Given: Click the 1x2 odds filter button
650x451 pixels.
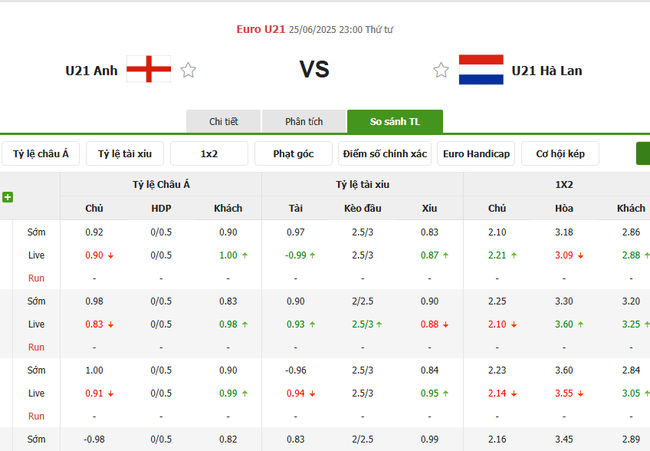Looking at the screenshot, I should pos(209,154).
